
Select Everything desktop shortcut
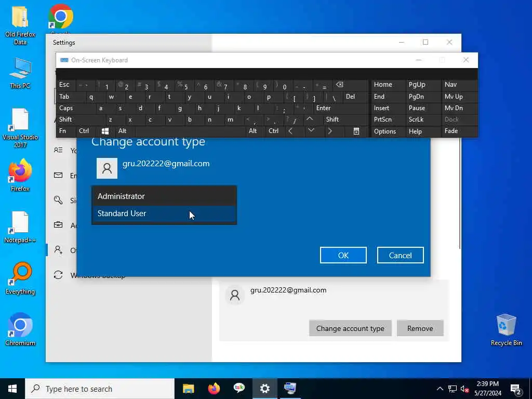(x=20, y=278)
